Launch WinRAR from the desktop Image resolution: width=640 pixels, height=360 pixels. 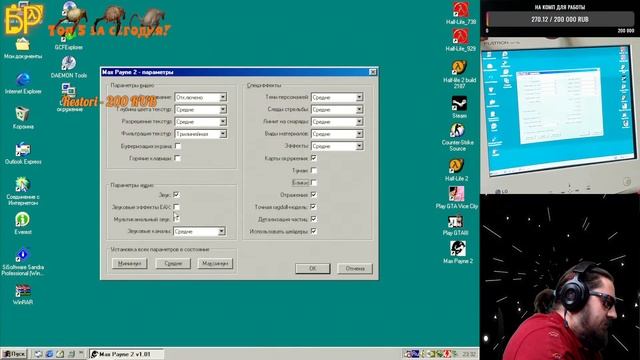pyautogui.click(x=22, y=294)
